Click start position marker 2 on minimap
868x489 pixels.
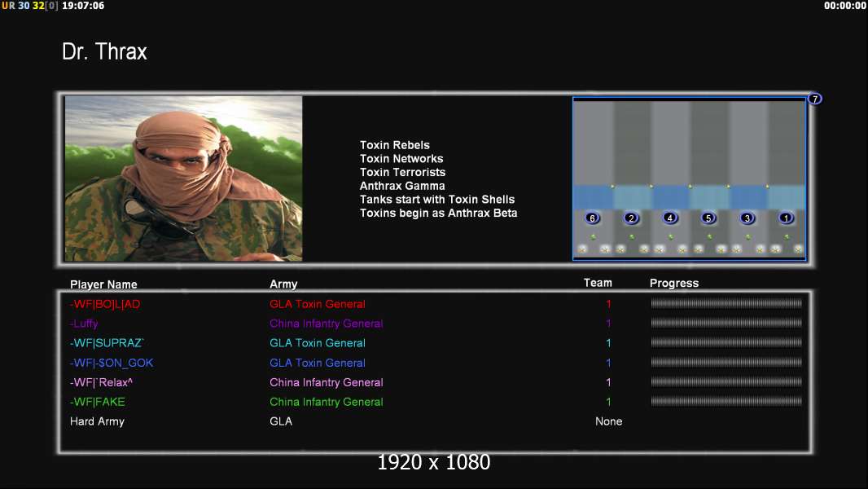(x=631, y=218)
